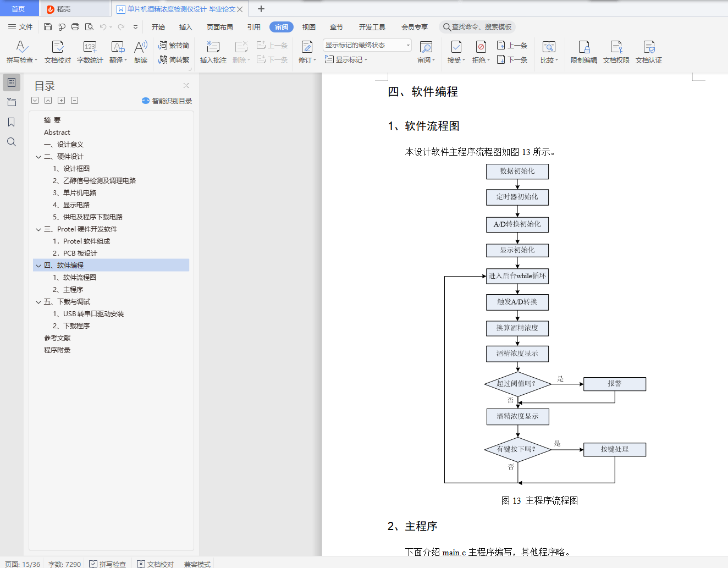
Task: Open 显示标记的最终状态 combo box
Action: [x=367, y=45]
